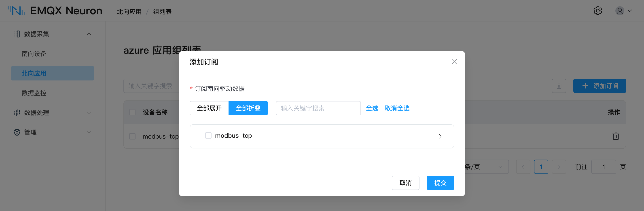Click the 组列表 breadcrumb text
644x211 pixels.
[x=162, y=12]
